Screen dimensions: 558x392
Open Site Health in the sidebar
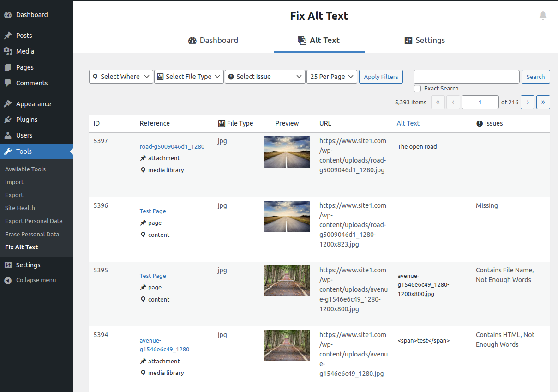(20, 208)
